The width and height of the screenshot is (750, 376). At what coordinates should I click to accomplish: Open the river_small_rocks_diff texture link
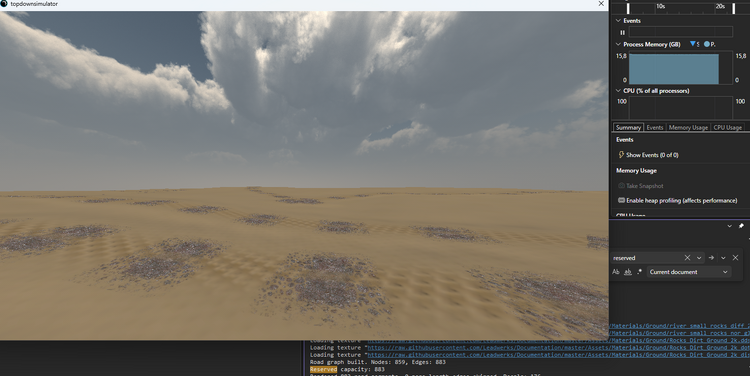pyautogui.click(x=679, y=326)
